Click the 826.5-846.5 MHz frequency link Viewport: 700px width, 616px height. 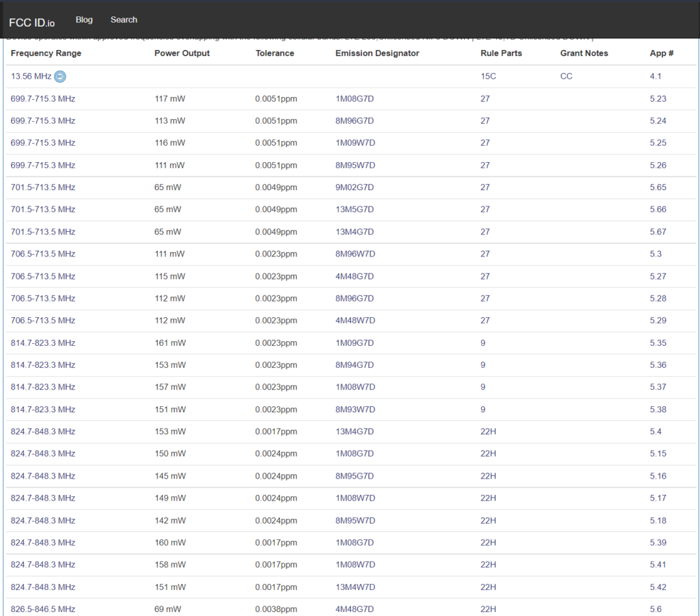[43, 609]
